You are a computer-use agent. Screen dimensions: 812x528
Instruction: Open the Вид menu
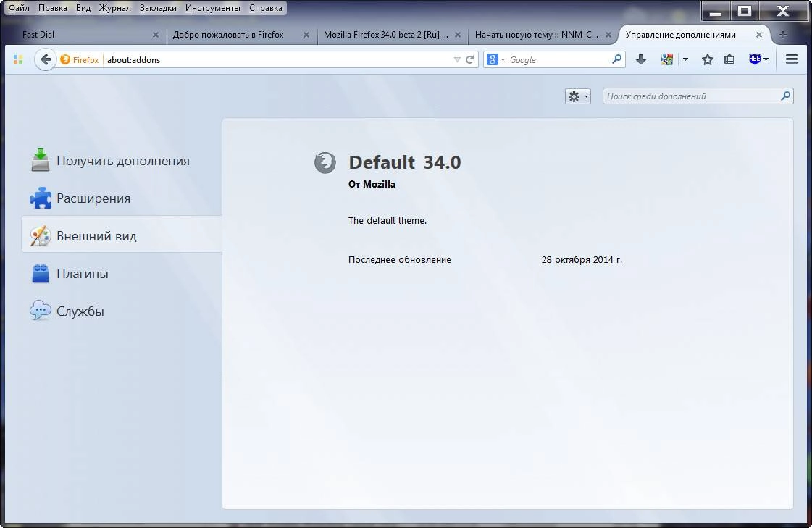coord(83,8)
